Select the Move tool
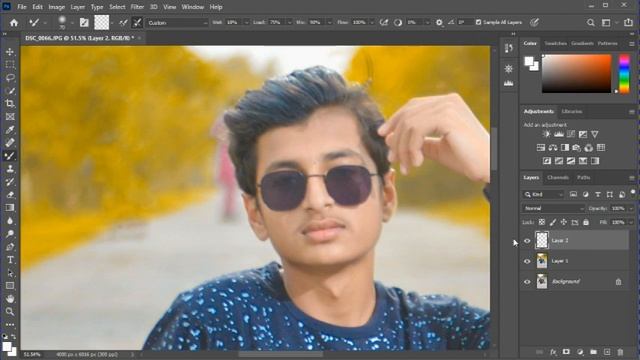Viewport: 640px width, 360px height. click(10, 52)
